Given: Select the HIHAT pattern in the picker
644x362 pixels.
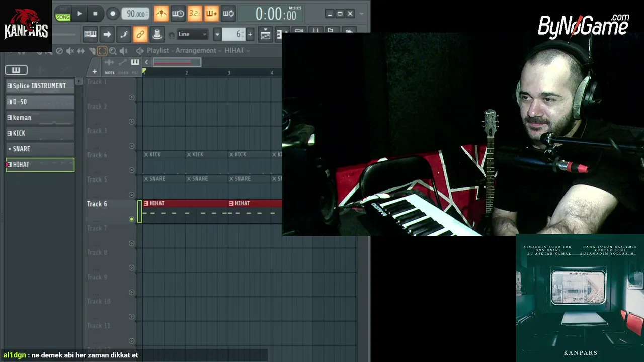Looking at the screenshot, I should coord(40,165).
